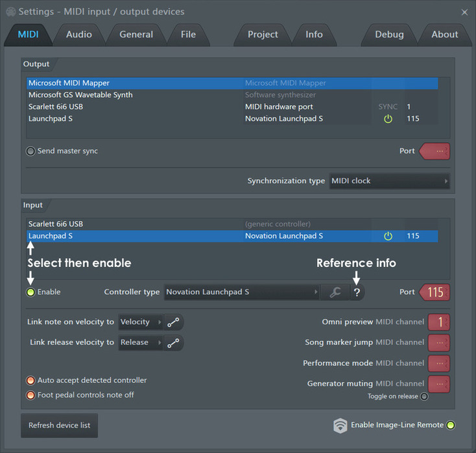Screen dimensions: 476x453
Task: Toggle Enable for selected input device
Action: coord(30,292)
